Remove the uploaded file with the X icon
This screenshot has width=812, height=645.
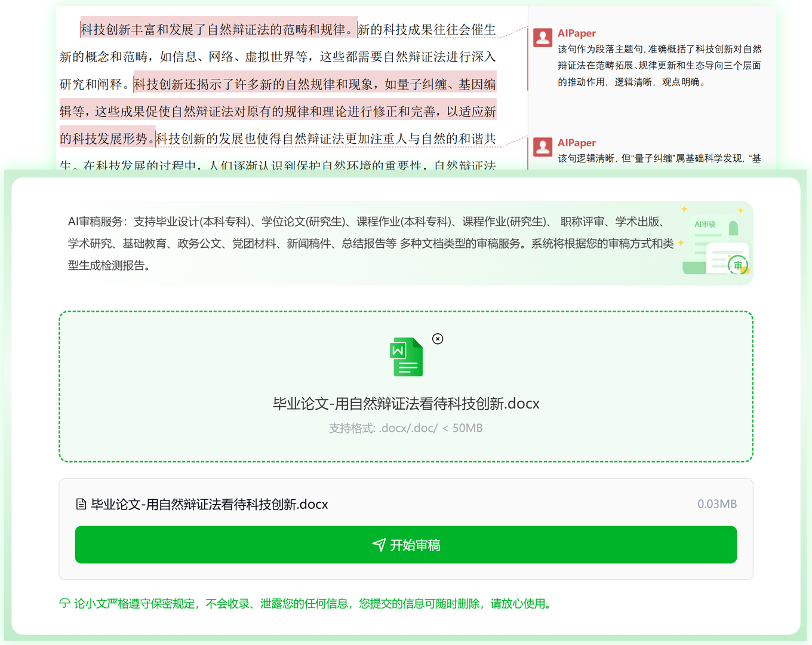(438, 339)
